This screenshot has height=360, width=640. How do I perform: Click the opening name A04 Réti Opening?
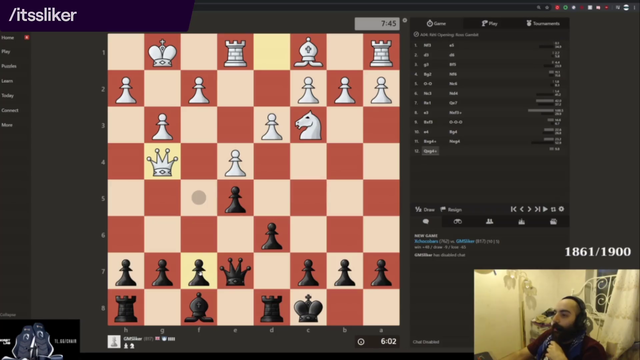point(449,35)
